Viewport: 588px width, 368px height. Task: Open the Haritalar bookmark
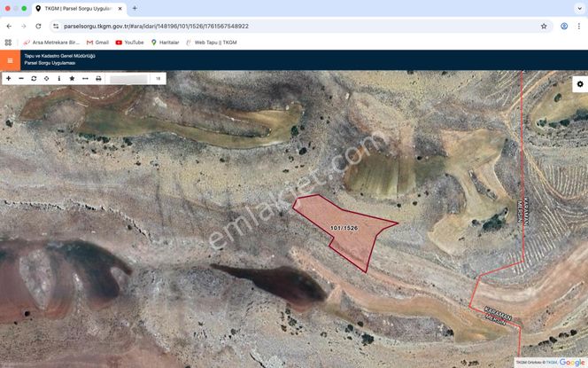165,42
